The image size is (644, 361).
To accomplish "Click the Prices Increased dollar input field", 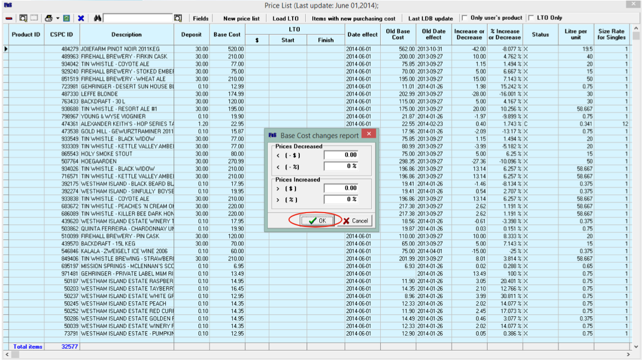I will 340,188.
